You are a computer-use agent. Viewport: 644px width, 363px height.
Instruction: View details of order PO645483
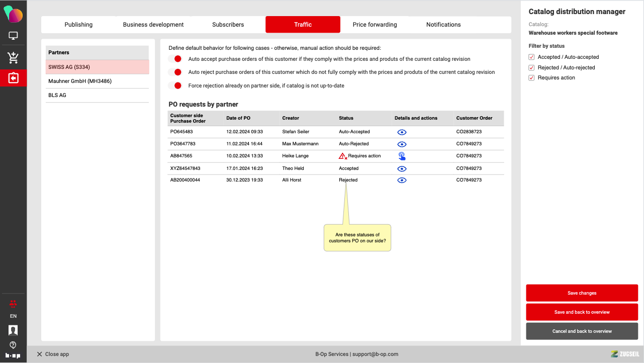click(x=402, y=132)
